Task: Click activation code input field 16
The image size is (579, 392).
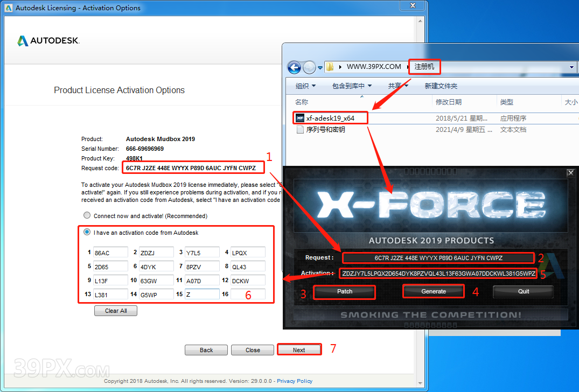Action: tap(248, 295)
